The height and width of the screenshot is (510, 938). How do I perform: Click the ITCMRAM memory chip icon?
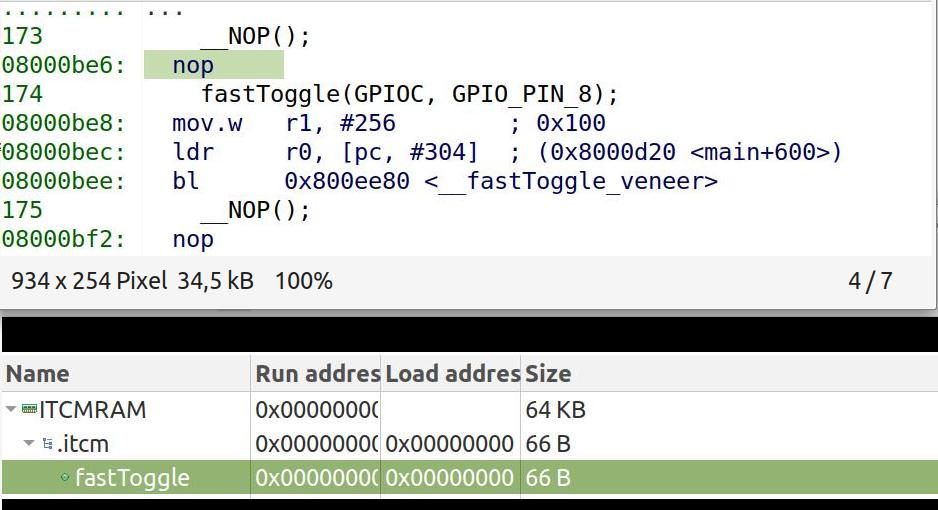[x=29, y=409]
